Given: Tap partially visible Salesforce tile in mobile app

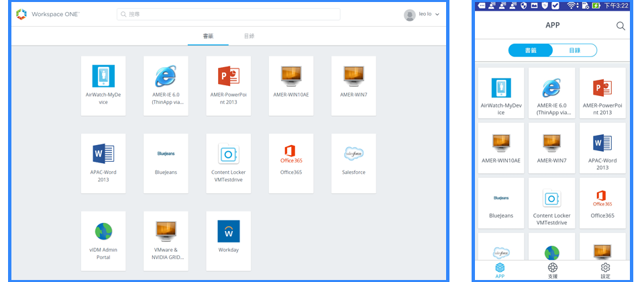Looking at the screenshot, I should click(x=501, y=246).
